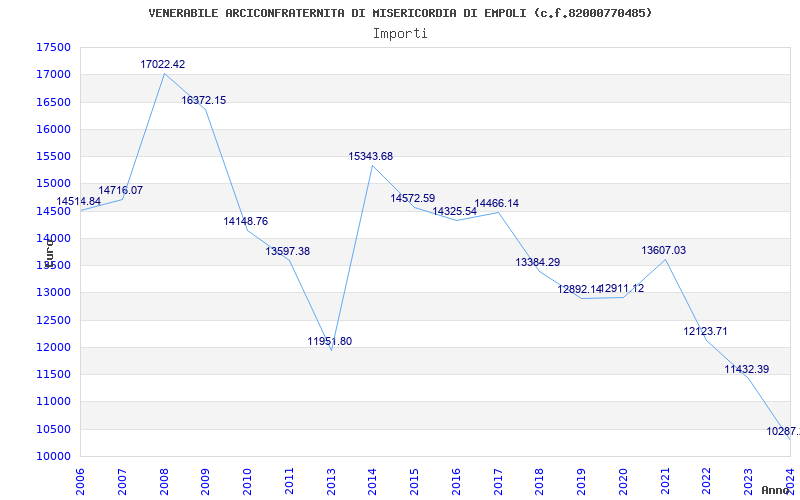
Task: Select the data label 12892.14
Action: click(580, 289)
